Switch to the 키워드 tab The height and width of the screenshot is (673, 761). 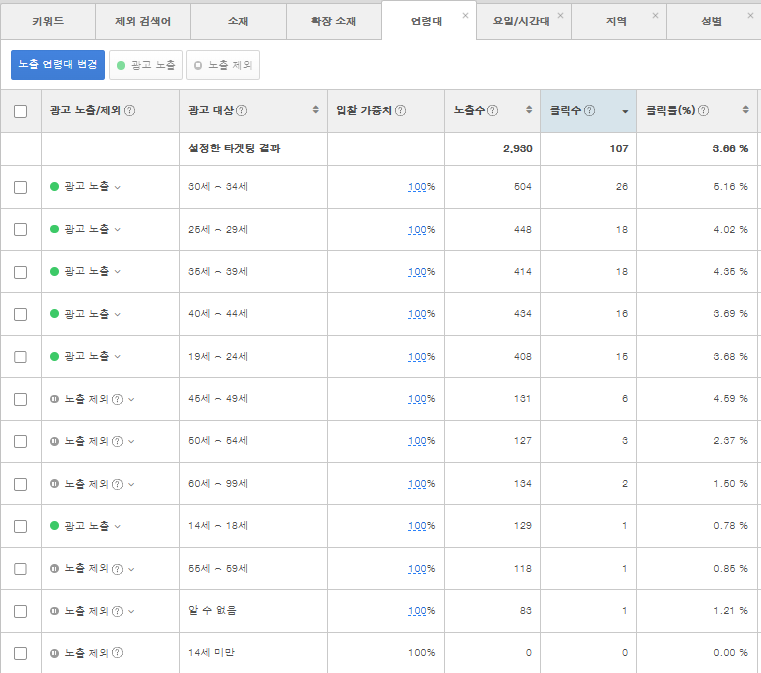tap(48, 21)
